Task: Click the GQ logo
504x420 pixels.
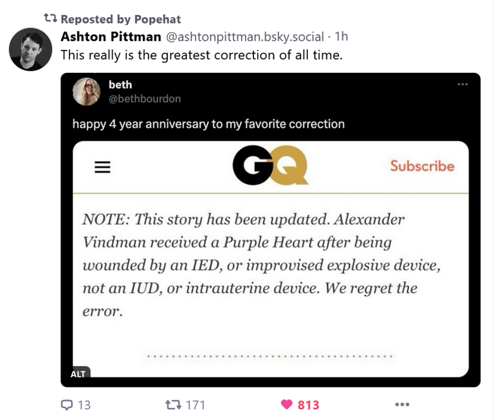Action: point(270,165)
